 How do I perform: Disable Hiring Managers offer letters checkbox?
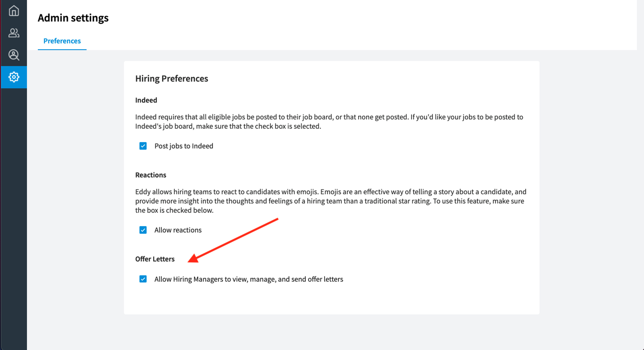[x=143, y=279]
